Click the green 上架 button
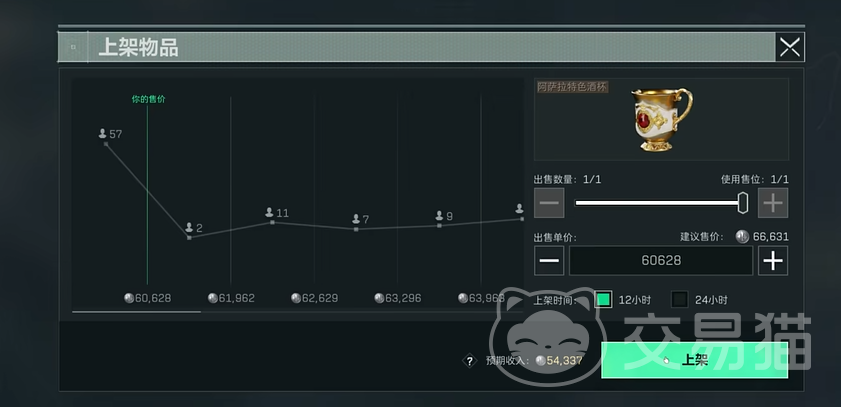This screenshot has width=841, height=407. point(694,360)
